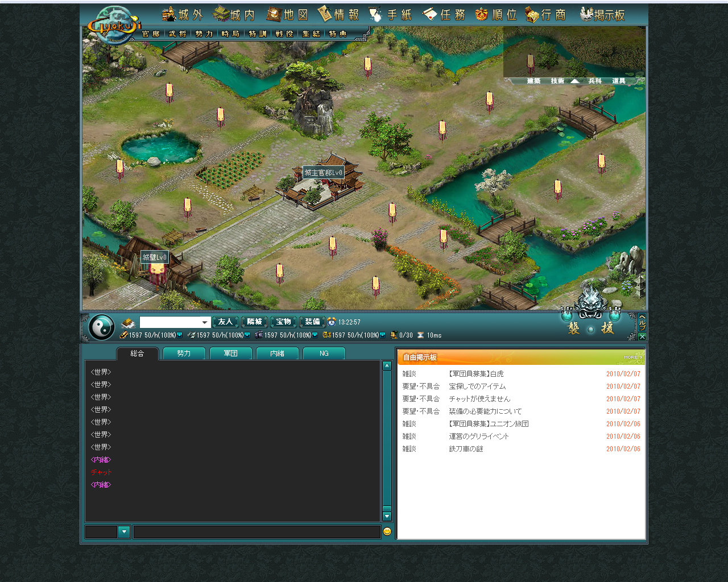Open the 武将 submenu
This screenshot has height=582, width=728.
click(177, 34)
